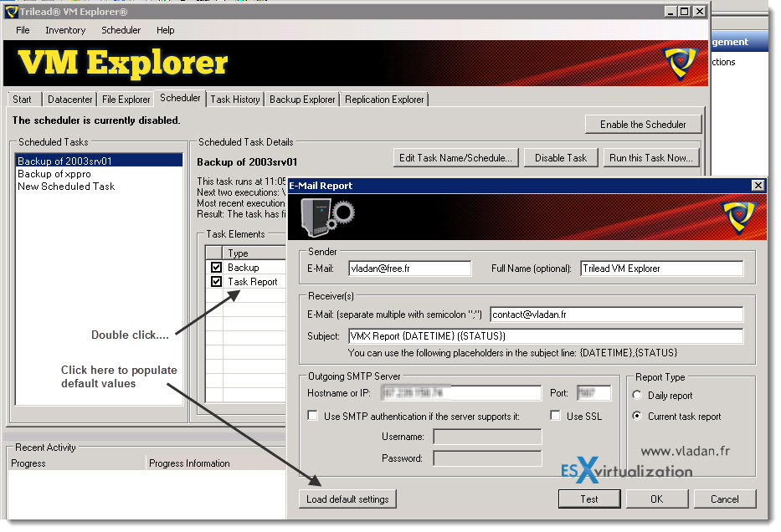
Task: Click the Username field
Action: (x=487, y=437)
